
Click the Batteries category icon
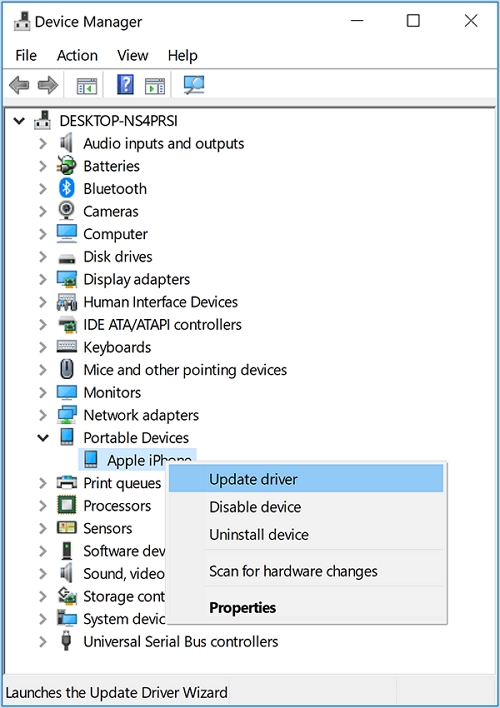(66, 166)
